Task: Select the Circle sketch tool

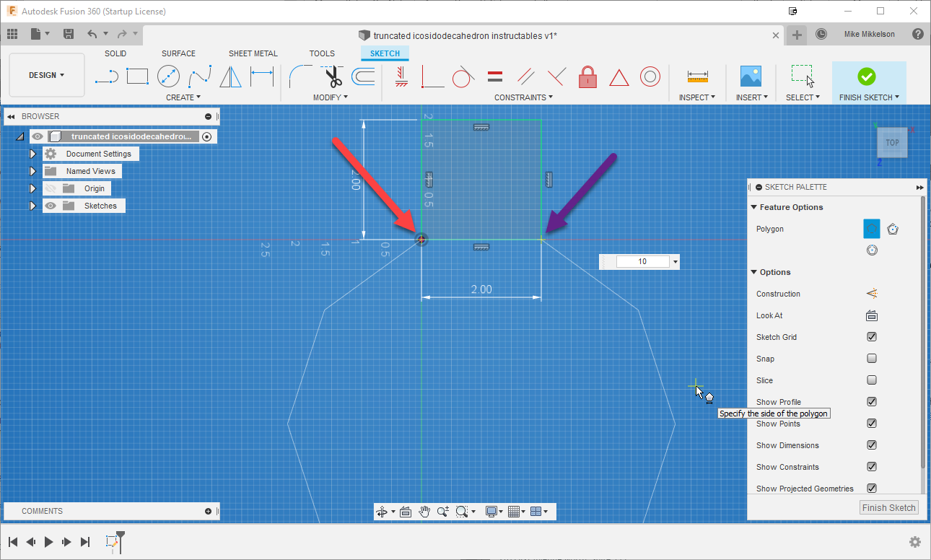Action: coord(168,76)
